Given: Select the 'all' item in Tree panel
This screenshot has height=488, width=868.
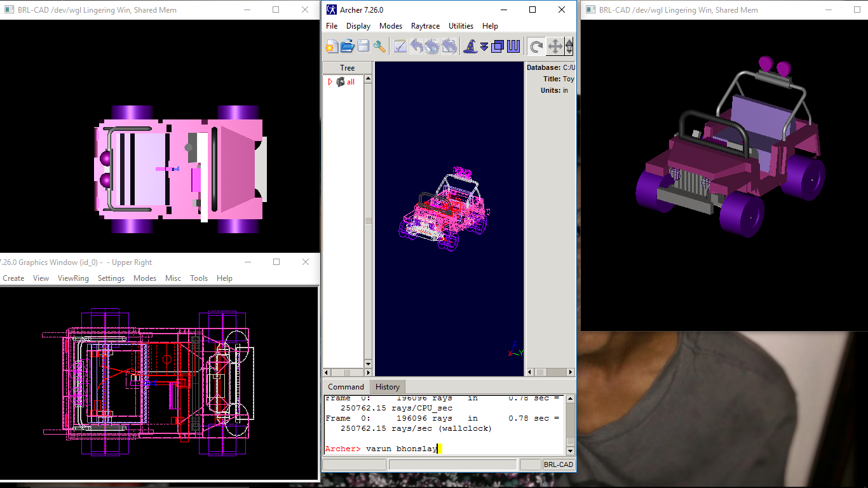Looking at the screenshot, I should 351,82.
